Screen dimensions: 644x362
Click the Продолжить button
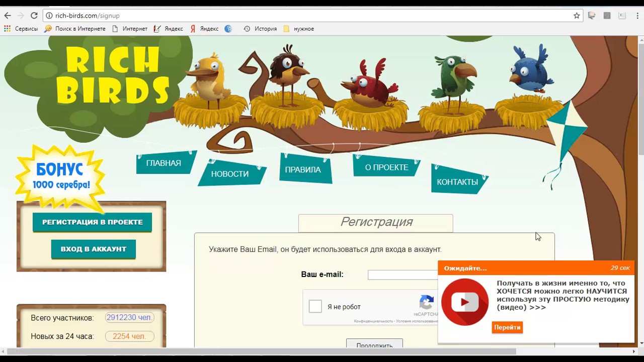pyautogui.click(x=374, y=344)
